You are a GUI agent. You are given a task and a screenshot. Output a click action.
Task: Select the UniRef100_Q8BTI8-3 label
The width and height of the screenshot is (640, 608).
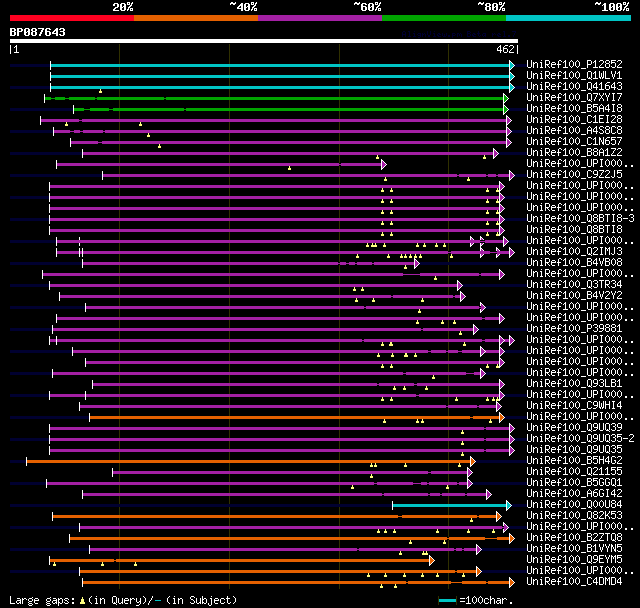tap(580, 219)
